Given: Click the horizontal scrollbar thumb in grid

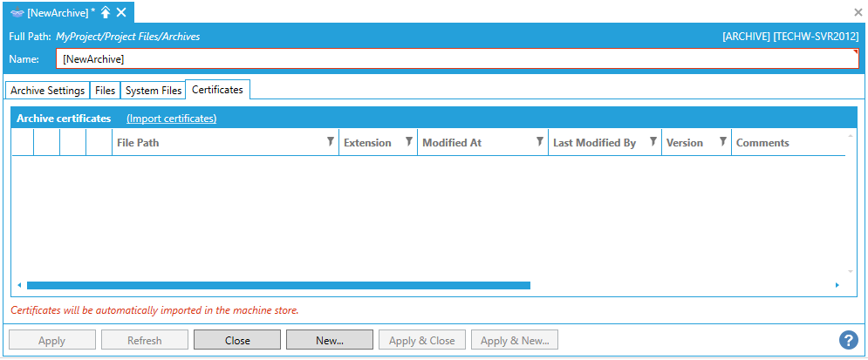Looking at the screenshot, I should (x=278, y=285).
